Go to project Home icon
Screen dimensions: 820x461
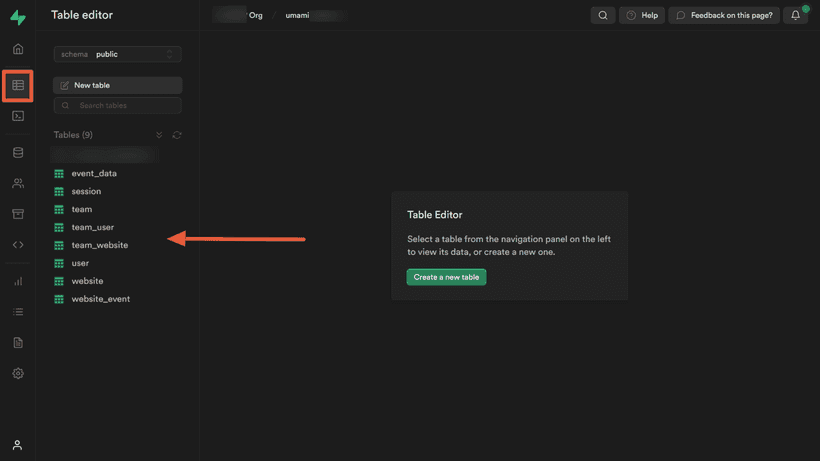pos(18,49)
